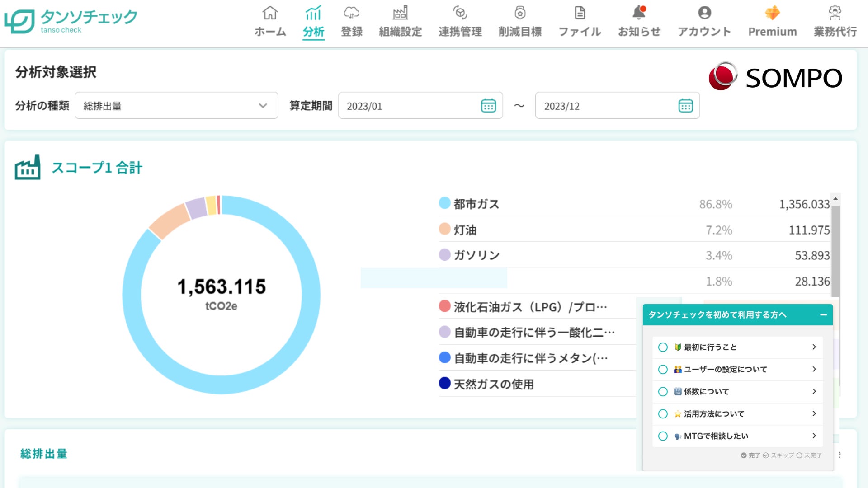Expand 活用方法について chevron arrow

pos(814,413)
